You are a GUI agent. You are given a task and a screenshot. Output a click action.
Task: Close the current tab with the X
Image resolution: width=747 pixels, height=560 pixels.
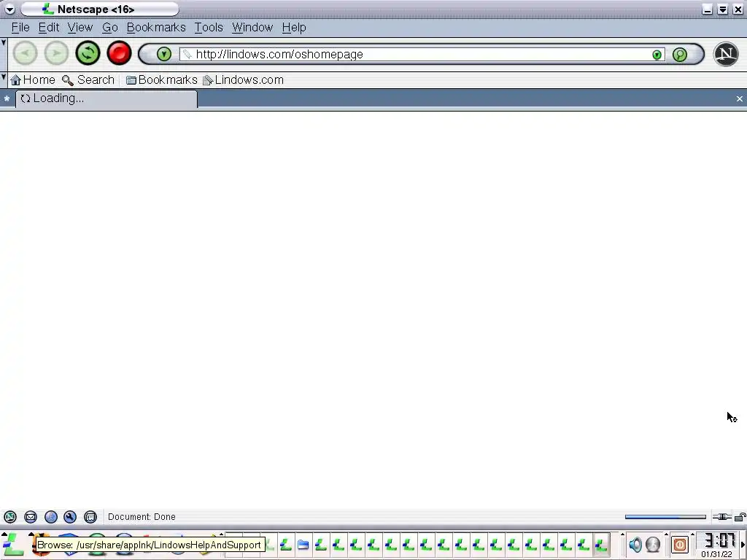(x=740, y=98)
